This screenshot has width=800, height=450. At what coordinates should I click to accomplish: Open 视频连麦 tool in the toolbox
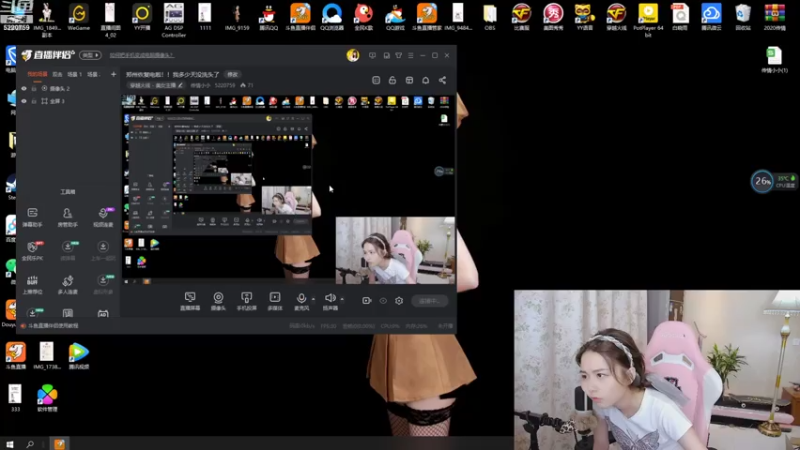point(103,217)
